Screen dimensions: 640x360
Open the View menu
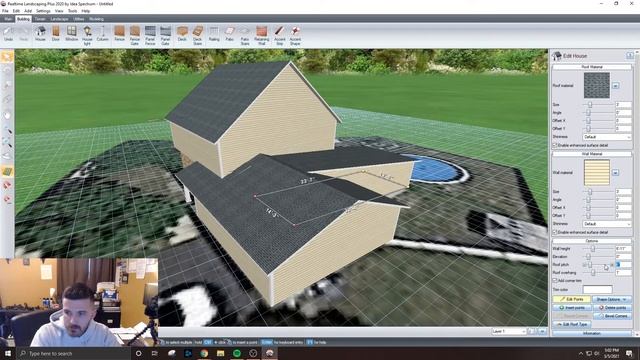coord(59,11)
